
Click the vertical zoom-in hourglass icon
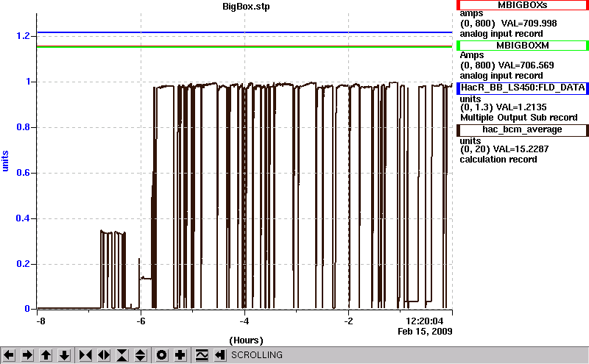pyautogui.click(x=122, y=355)
